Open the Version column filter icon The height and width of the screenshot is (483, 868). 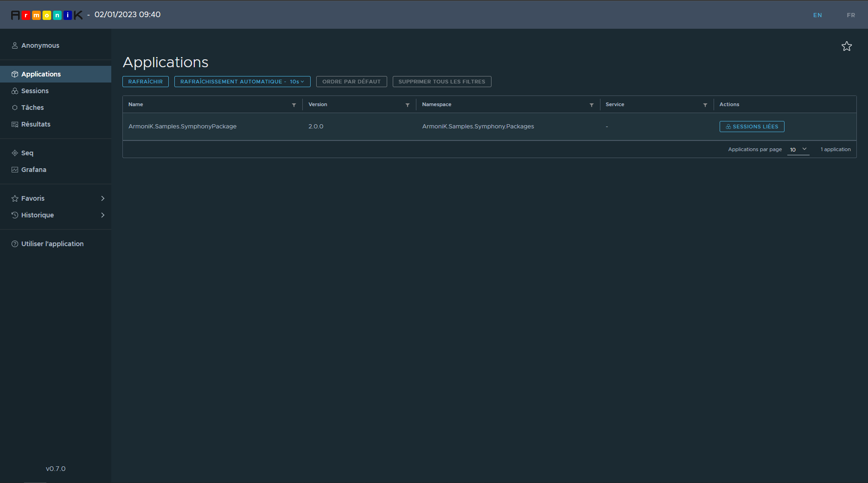click(408, 105)
